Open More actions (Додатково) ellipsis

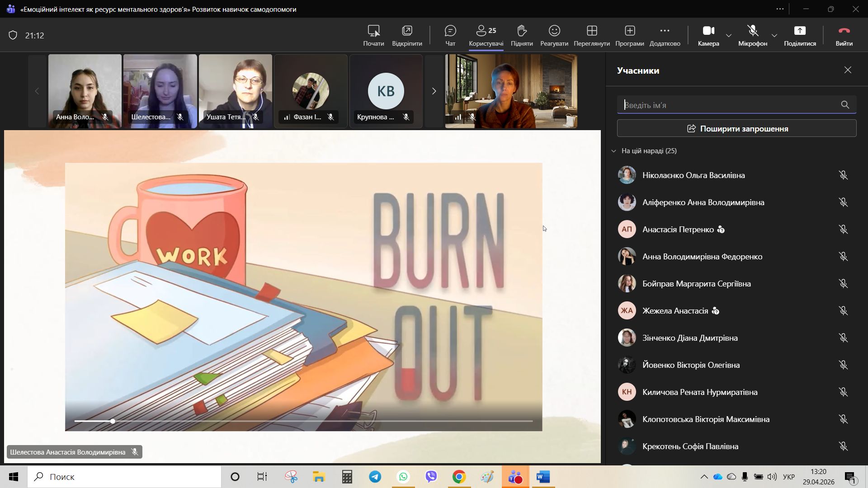665,31
